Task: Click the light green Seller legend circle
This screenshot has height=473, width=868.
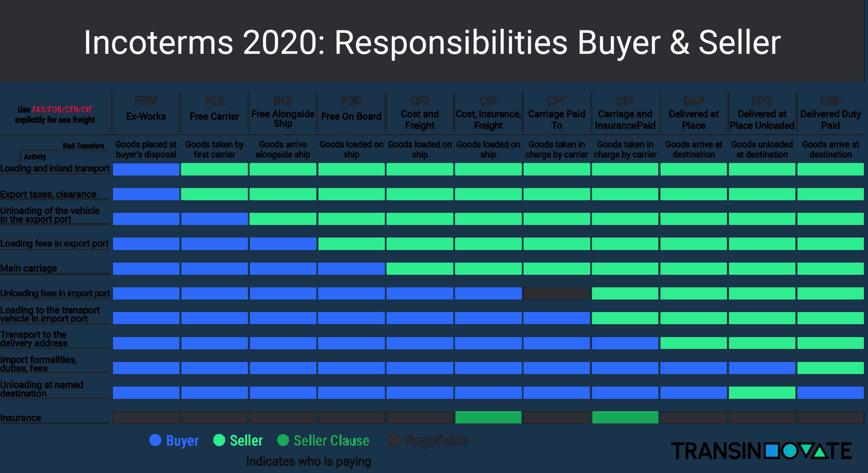Action: click(219, 440)
